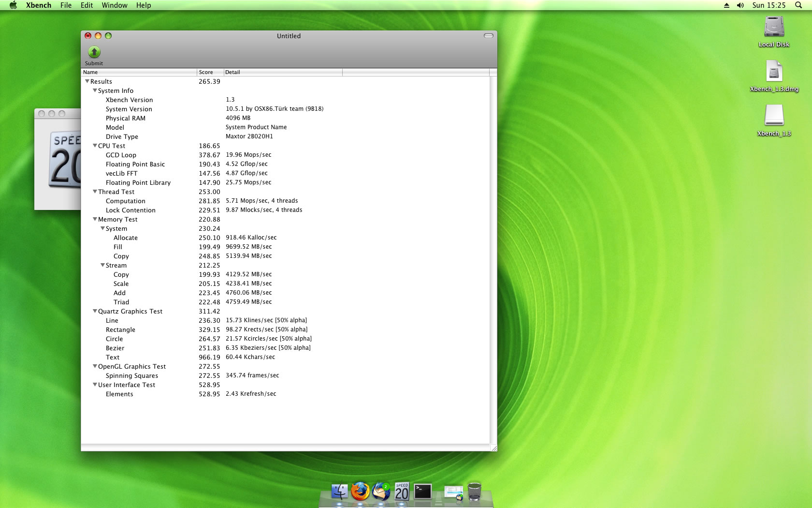Select the Xbench Version row
The image size is (812, 508).
pyautogui.click(x=285, y=100)
